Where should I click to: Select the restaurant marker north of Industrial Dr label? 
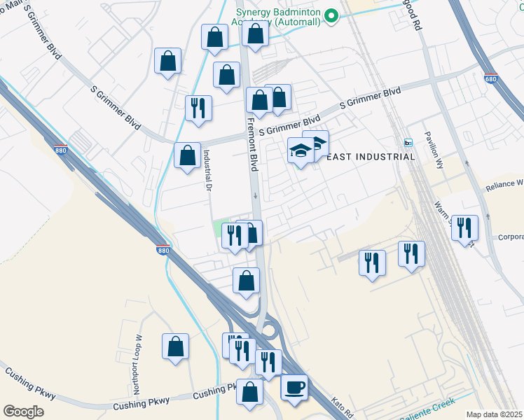tap(198, 108)
